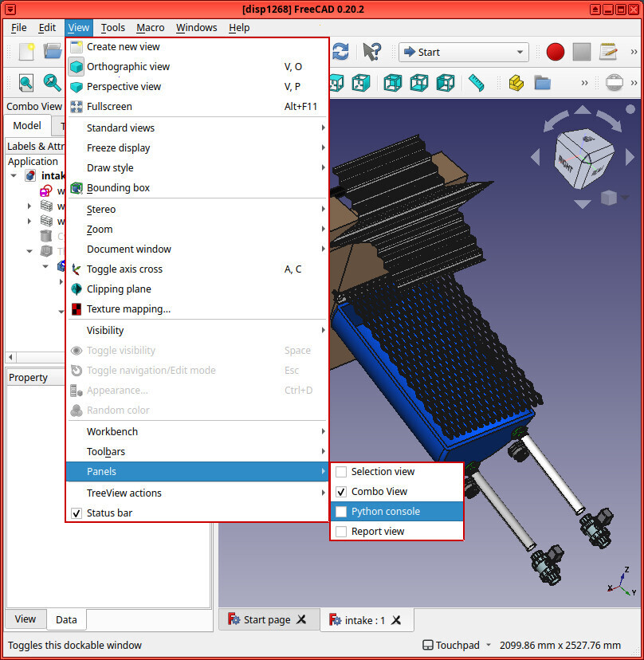Open the macros editor notepad icon

(x=608, y=52)
